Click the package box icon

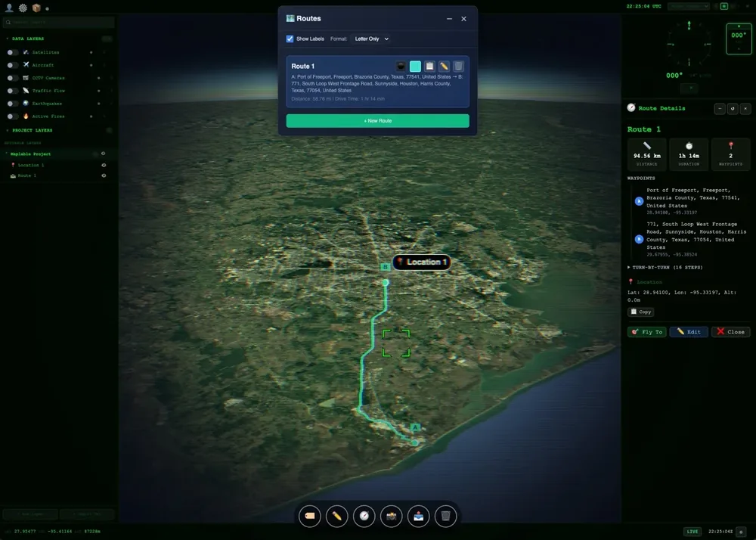click(x=36, y=8)
